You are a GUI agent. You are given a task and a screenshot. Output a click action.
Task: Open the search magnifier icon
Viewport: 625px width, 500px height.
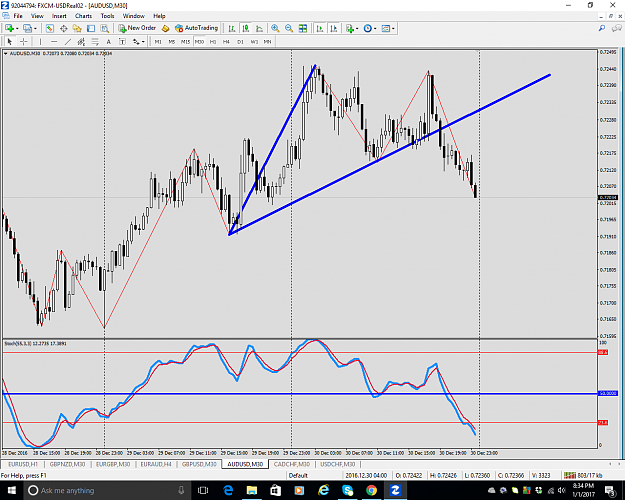click(602, 28)
